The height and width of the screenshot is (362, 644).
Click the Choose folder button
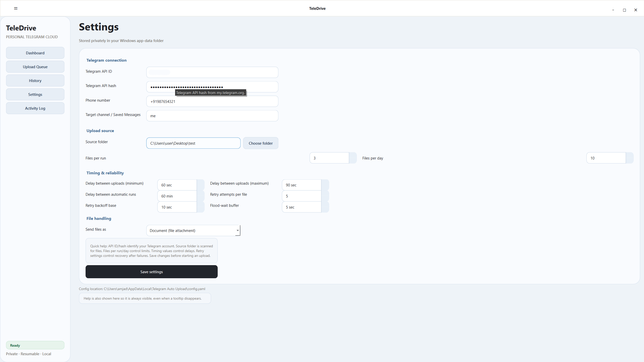pos(261,143)
